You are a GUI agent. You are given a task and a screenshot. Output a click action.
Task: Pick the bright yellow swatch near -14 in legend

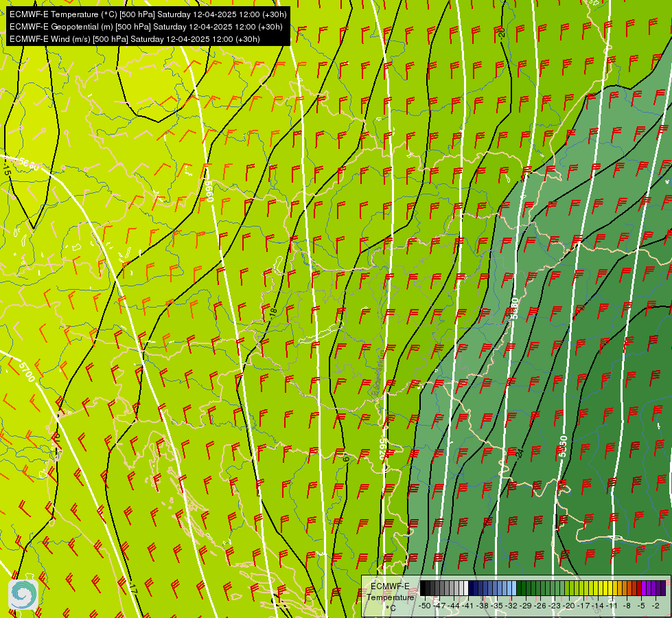coord(601,588)
